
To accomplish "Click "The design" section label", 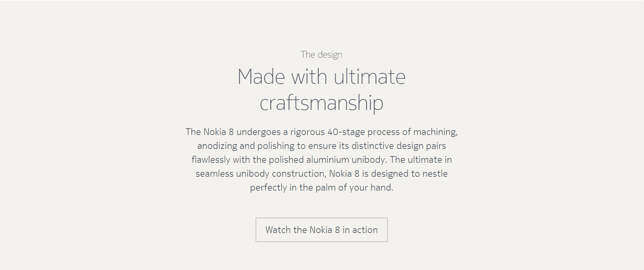I will point(321,55).
